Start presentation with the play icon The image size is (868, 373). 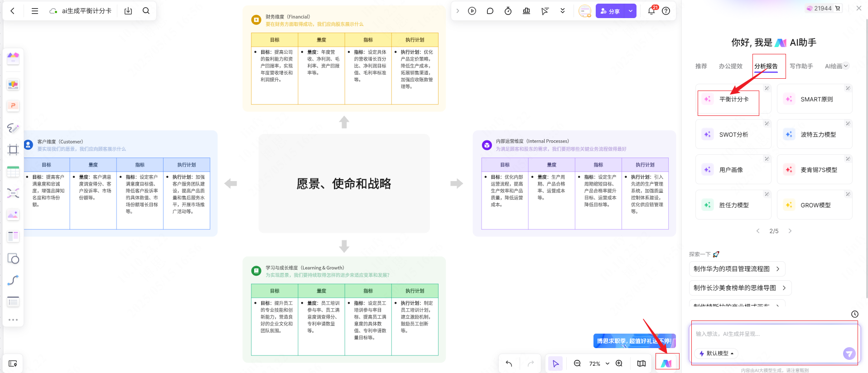click(x=472, y=11)
